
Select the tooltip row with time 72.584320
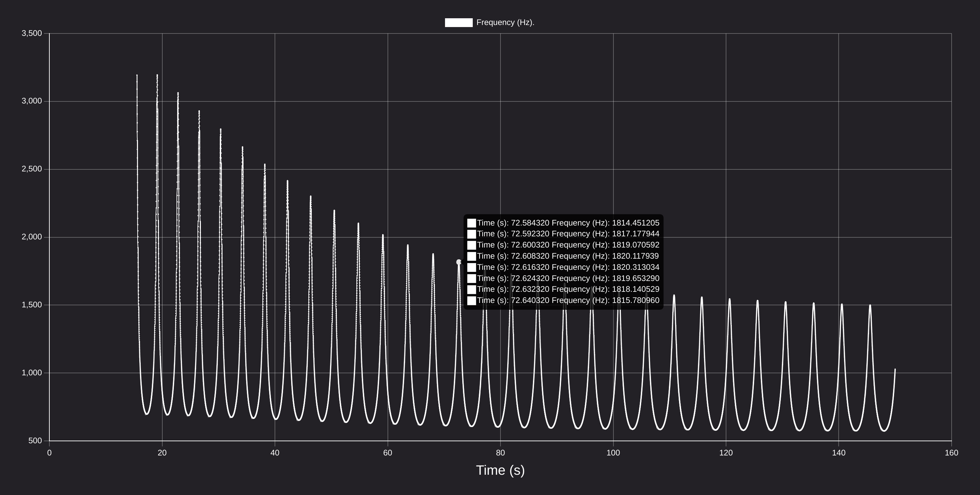(563, 223)
